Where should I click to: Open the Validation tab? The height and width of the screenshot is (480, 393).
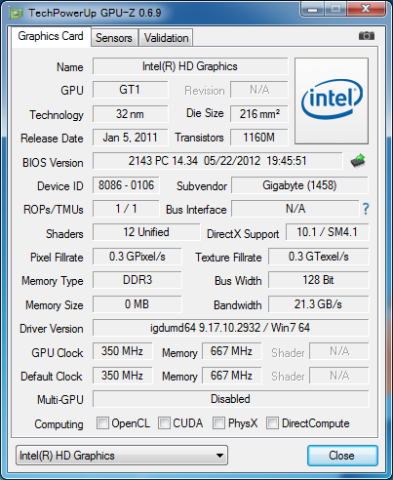(x=166, y=38)
